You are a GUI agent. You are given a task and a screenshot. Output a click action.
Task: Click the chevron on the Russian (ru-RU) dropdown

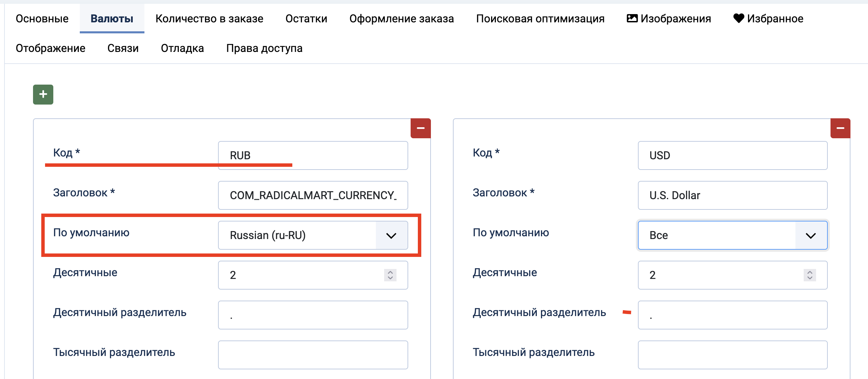391,235
